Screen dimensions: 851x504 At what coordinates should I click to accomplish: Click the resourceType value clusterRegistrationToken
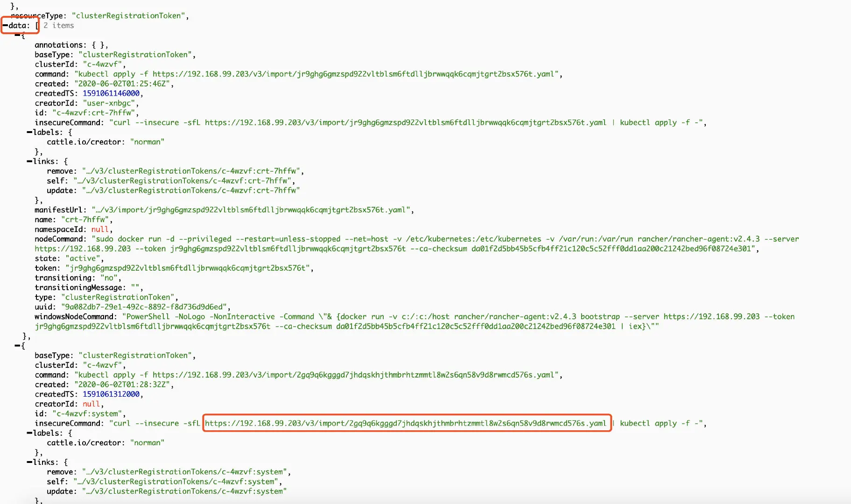[x=130, y=16]
